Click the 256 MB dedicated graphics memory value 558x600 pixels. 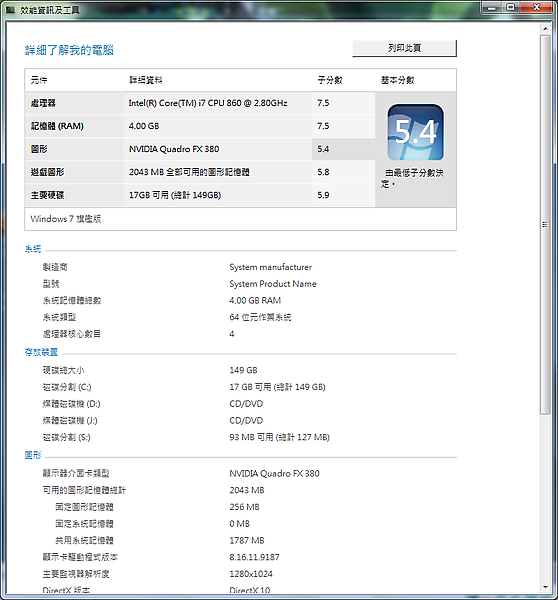point(244,507)
